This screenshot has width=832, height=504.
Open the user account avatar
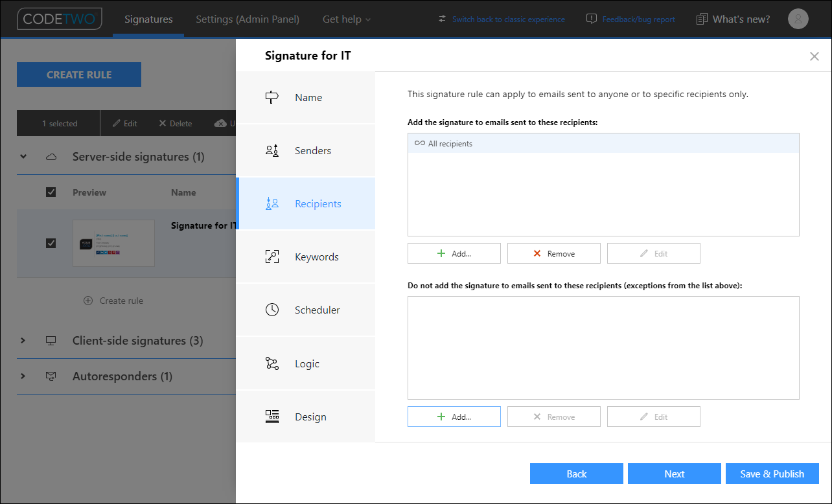tap(798, 19)
